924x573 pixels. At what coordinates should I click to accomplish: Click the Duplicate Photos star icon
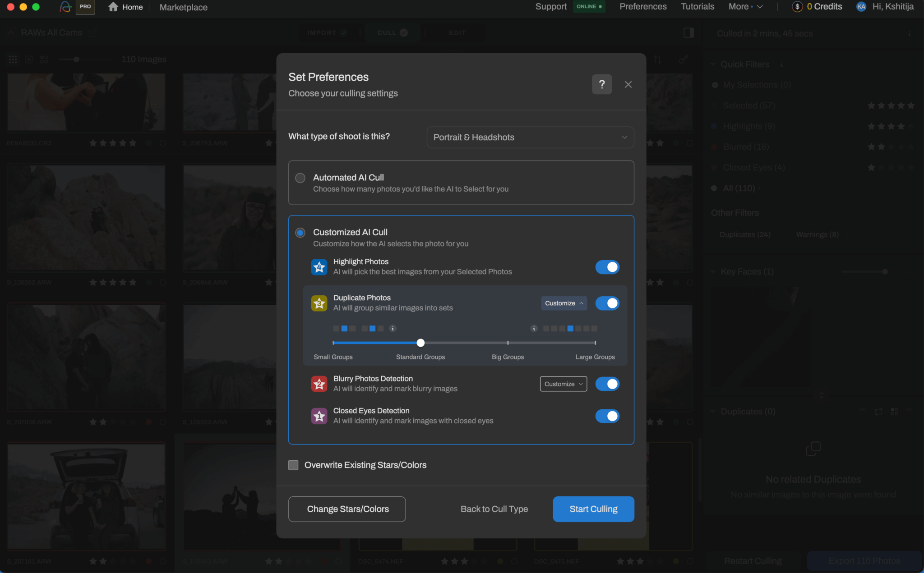(319, 303)
